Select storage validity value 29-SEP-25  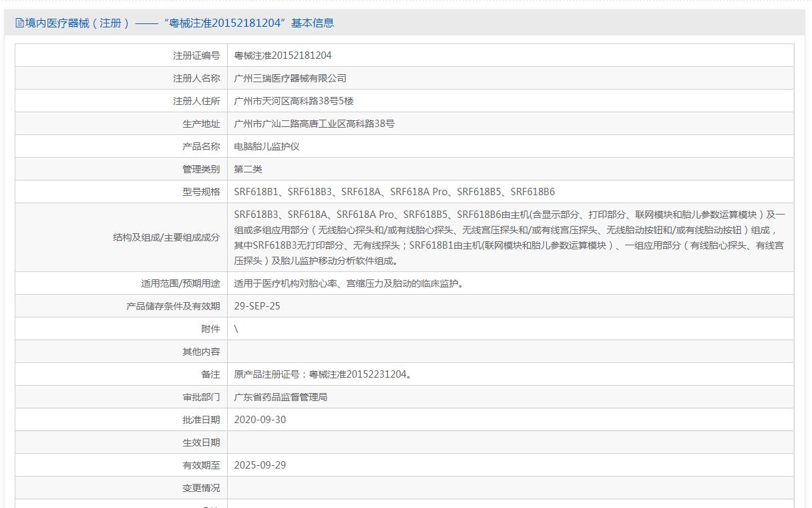(257, 306)
